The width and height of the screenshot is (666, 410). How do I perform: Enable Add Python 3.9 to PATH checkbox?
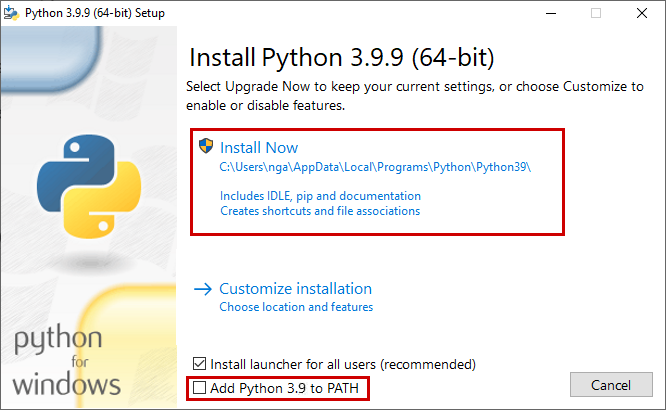(199, 387)
